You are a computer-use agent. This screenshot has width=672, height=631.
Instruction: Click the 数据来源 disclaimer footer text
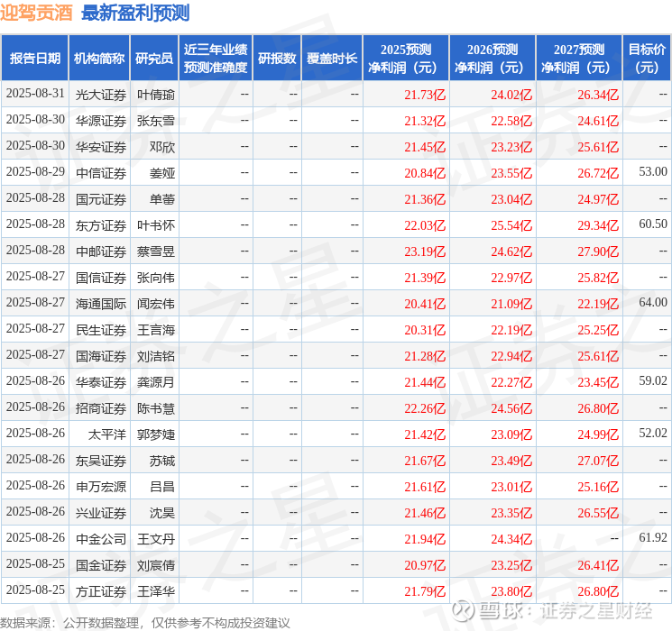[x=145, y=623]
